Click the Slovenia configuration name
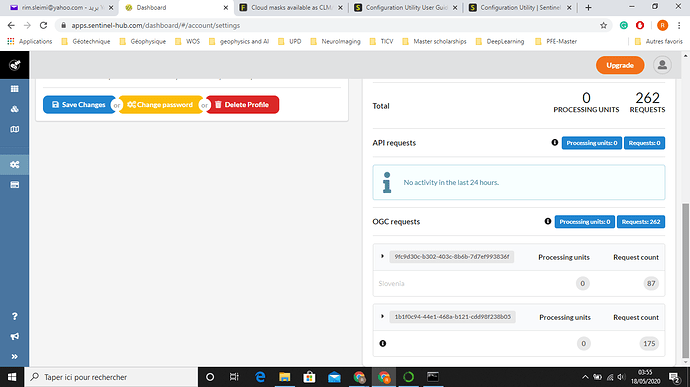Viewport: 690px width, 387px height. point(391,284)
